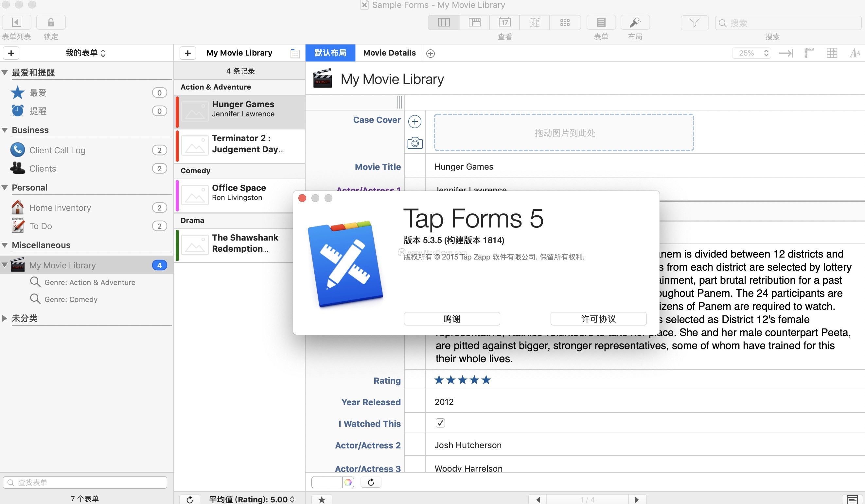Open the font settings icon
The height and width of the screenshot is (504, 865).
[855, 53]
